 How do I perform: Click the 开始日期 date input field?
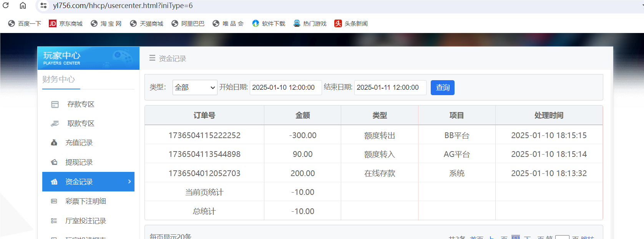(x=285, y=87)
